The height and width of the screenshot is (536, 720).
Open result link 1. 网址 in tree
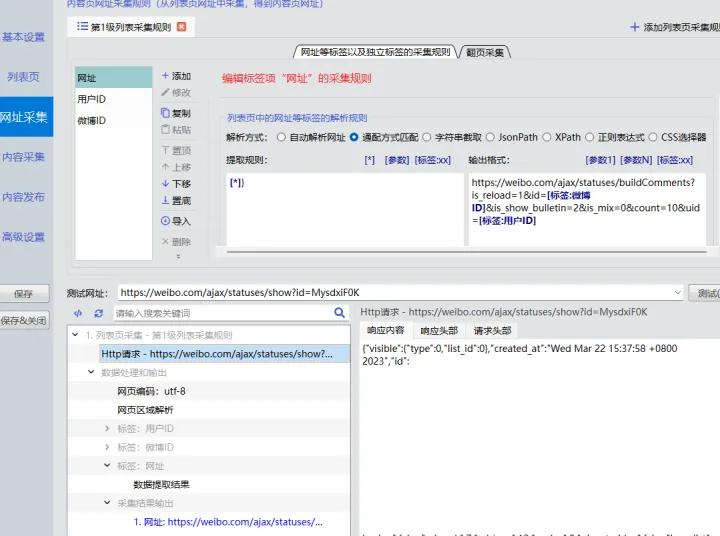(x=228, y=522)
